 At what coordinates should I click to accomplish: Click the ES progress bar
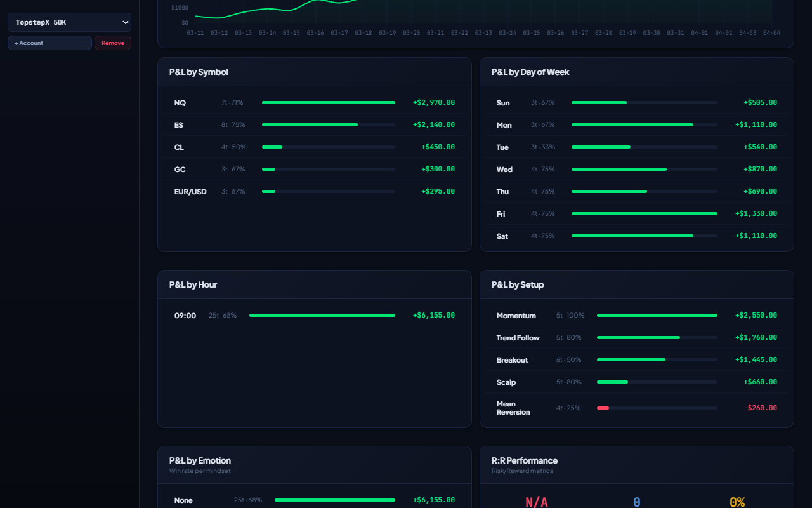[329, 124]
